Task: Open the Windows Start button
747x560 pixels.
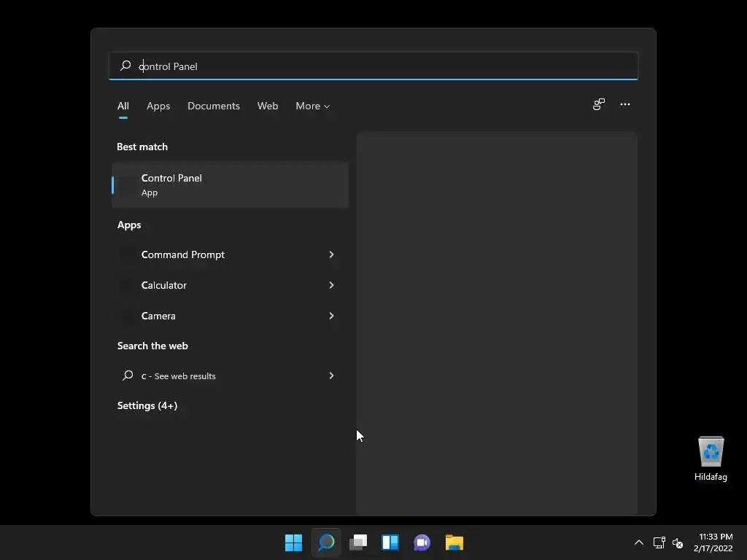Action: tap(293, 542)
